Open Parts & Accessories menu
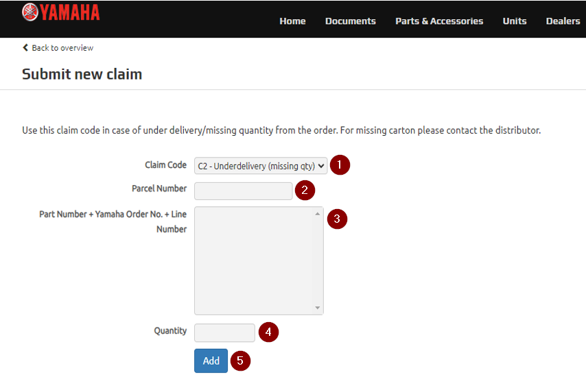The image size is (586, 392). [439, 21]
